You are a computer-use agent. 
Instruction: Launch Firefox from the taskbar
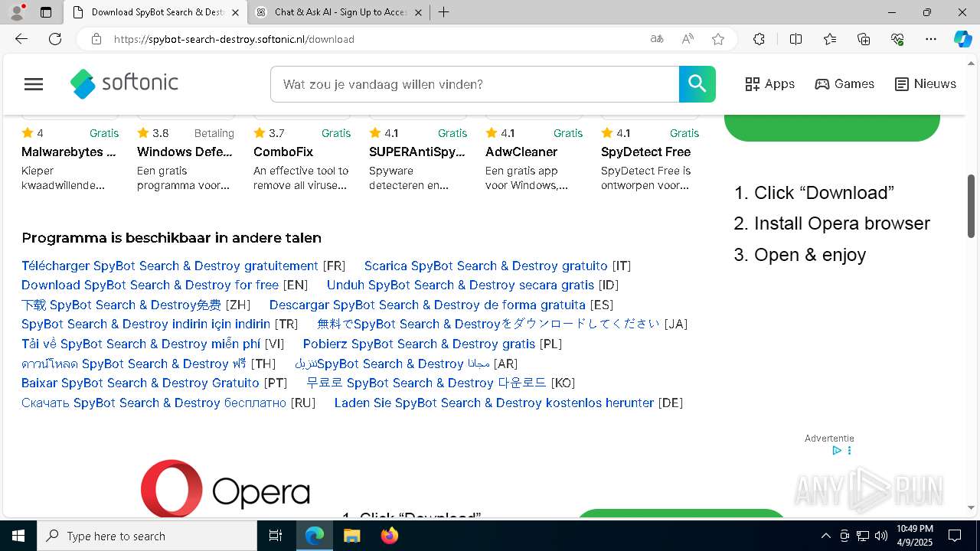(x=389, y=536)
